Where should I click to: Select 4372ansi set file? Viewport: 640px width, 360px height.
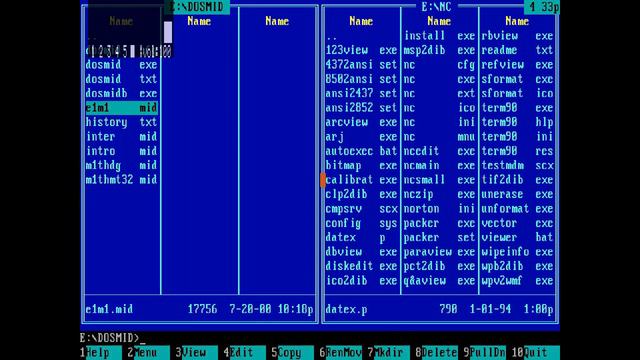(x=362, y=64)
